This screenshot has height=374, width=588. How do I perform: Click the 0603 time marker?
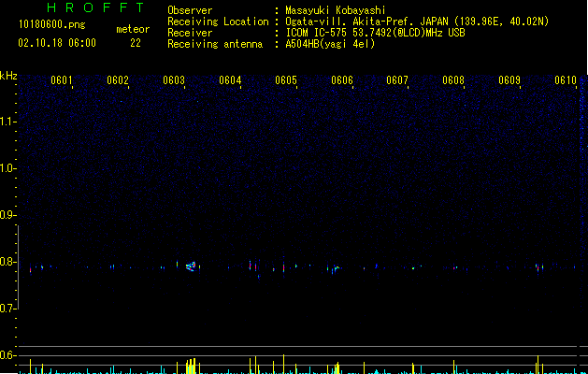tap(174, 80)
